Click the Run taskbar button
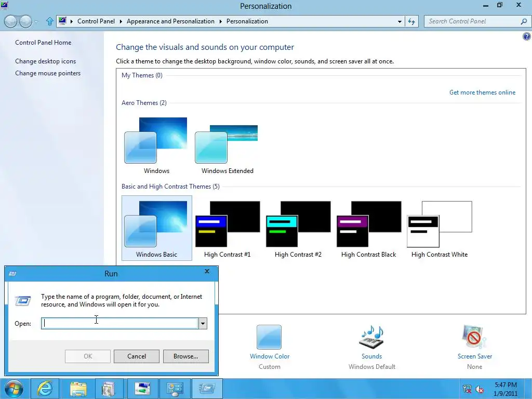Viewport: 532px width, 399px height. tap(207, 389)
